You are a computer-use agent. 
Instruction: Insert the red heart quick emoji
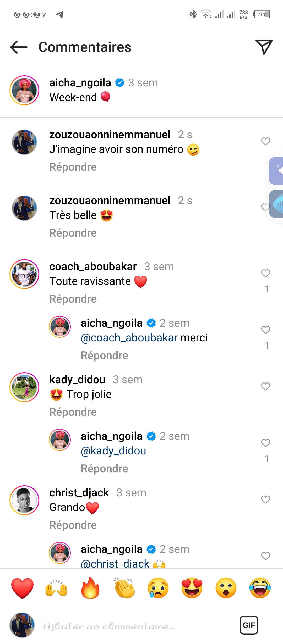tap(23, 588)
